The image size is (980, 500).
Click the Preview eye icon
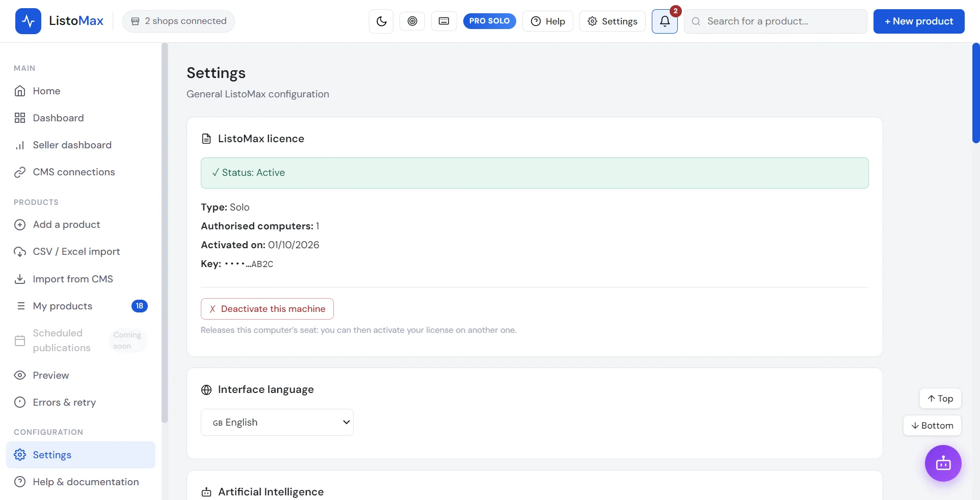(x=20, y=375)
